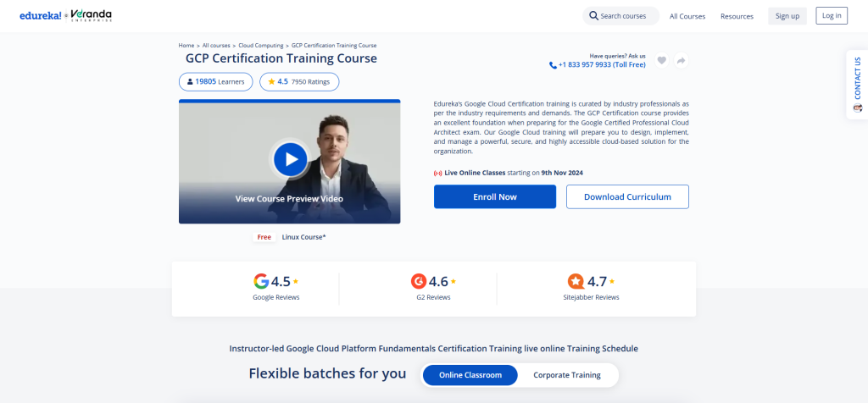Select the Corporate Training tab

click(567, 375)
